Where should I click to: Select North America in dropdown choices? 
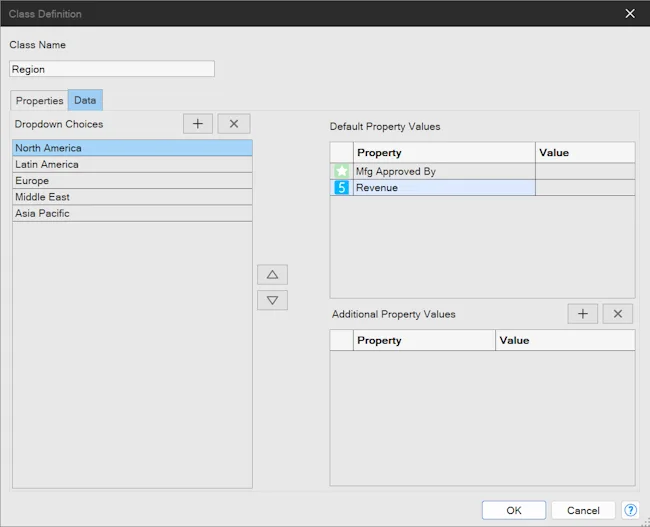132,148
